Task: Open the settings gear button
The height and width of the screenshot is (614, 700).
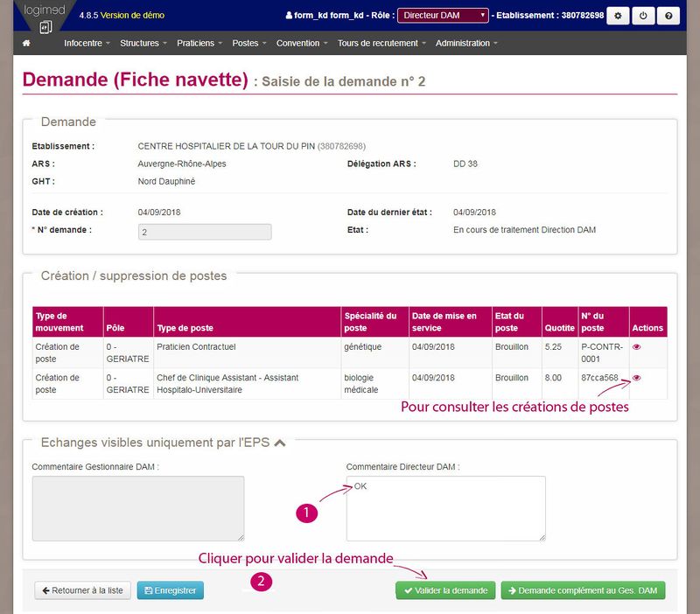Action: 618,16
